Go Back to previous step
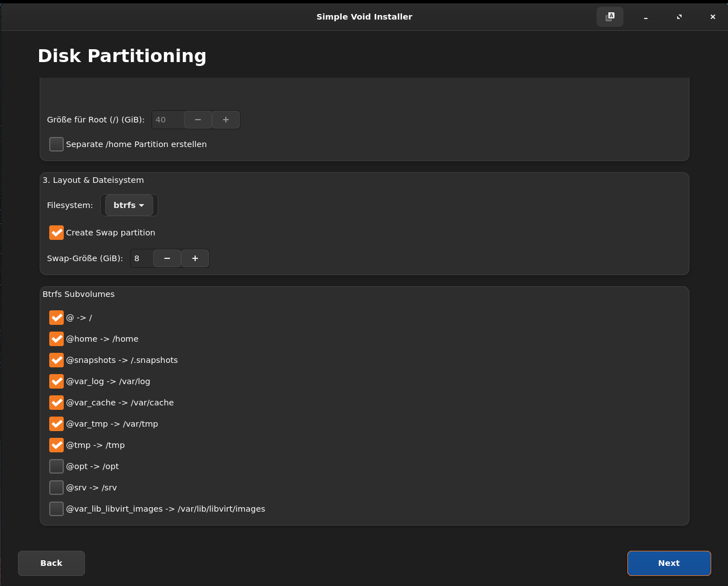Viewport: 728px width, 586px height. [51, 563]
